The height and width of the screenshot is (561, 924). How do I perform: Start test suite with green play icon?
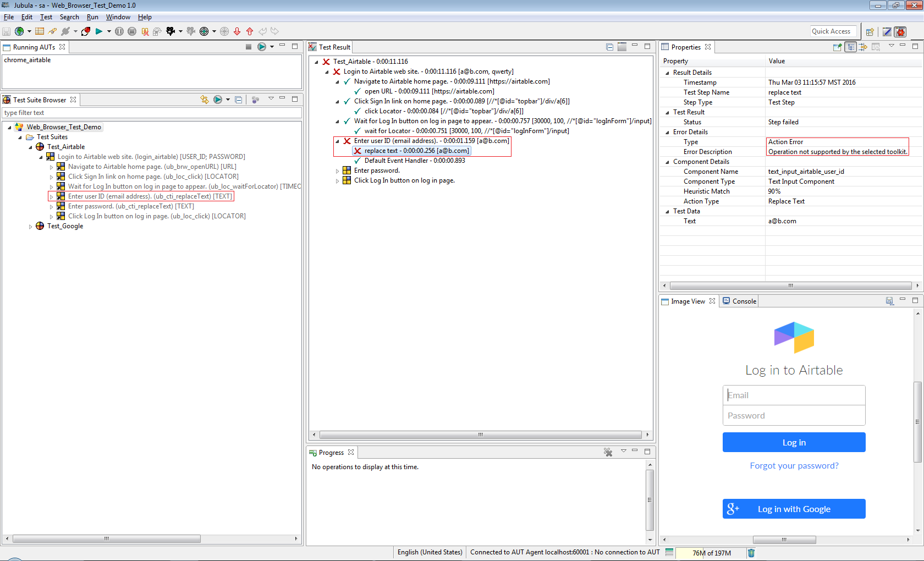pos(99,31)
